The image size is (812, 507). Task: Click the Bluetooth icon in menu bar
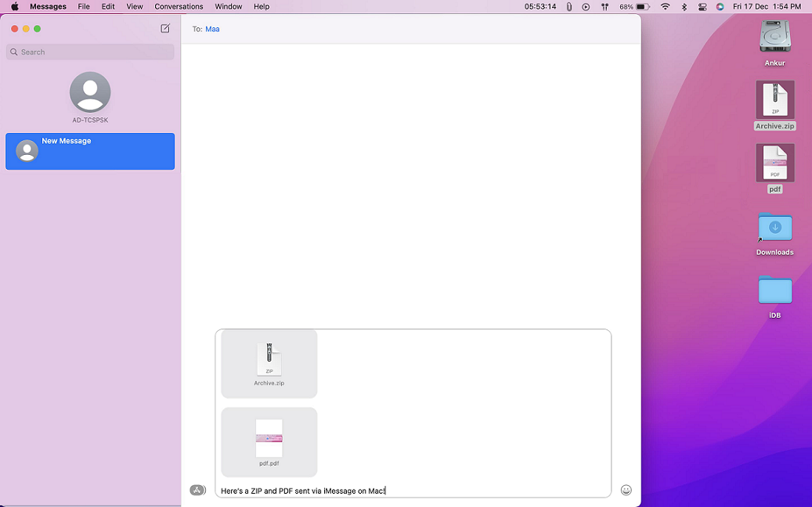tap(684, 7)
